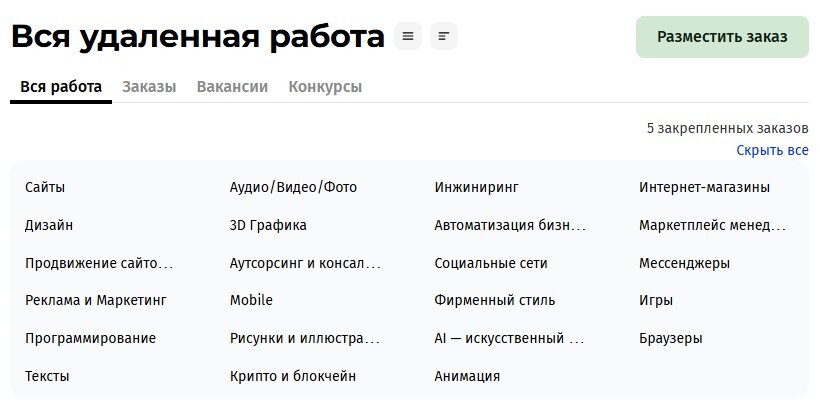
Task: Open the Инжиниринг category
Action: pos(476,187)
